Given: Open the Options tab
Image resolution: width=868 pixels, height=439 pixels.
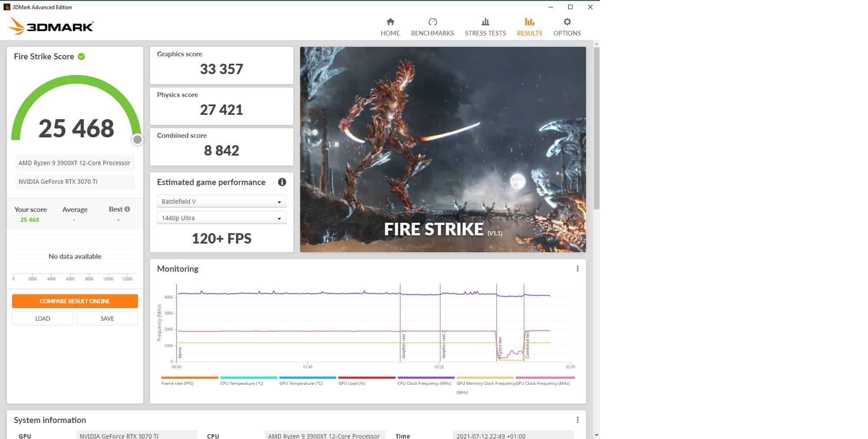Looking at the screenshot, I should tap(567, 27).
